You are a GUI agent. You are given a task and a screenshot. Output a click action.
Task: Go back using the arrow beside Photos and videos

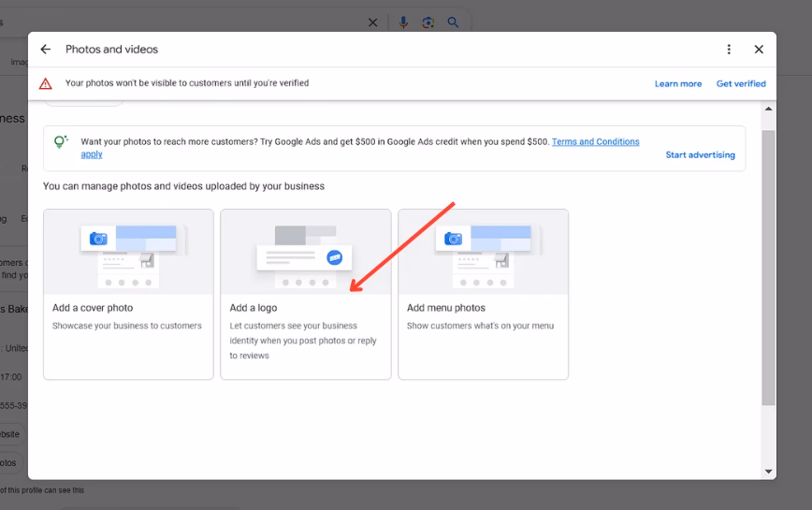(46, 50)
